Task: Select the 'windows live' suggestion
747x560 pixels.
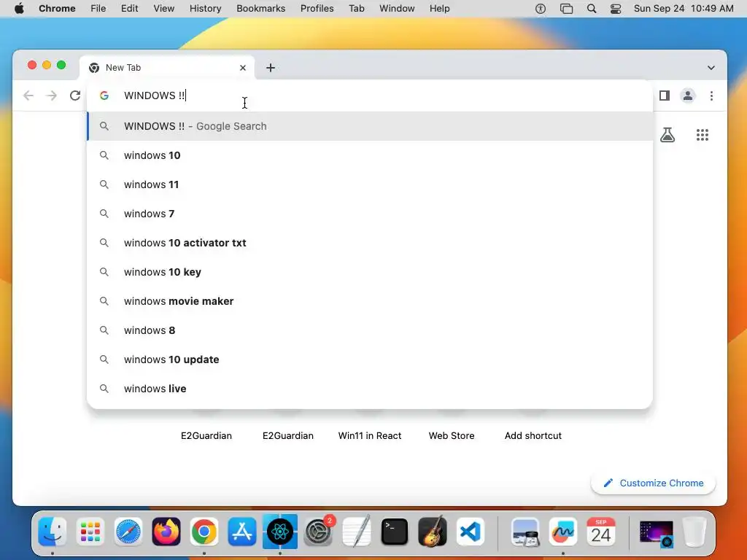Action: 370,389
